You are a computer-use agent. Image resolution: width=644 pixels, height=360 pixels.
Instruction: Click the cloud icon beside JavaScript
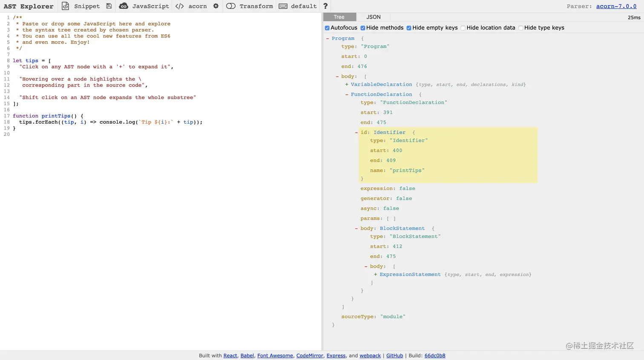click(x=124, y=6)
